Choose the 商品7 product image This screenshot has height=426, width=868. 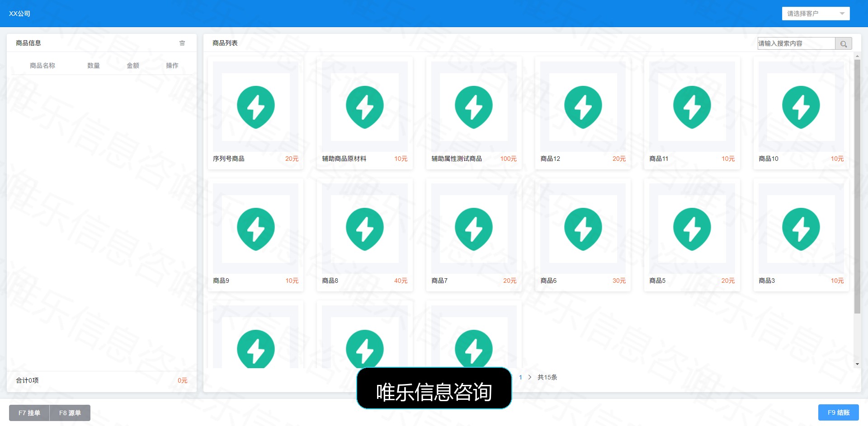(x=474, y=229)
